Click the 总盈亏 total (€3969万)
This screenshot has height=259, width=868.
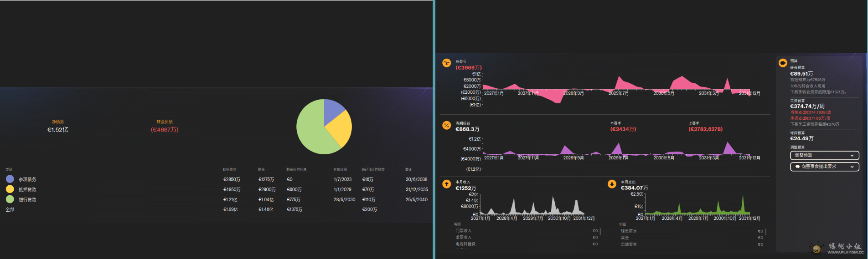(469, 68)
